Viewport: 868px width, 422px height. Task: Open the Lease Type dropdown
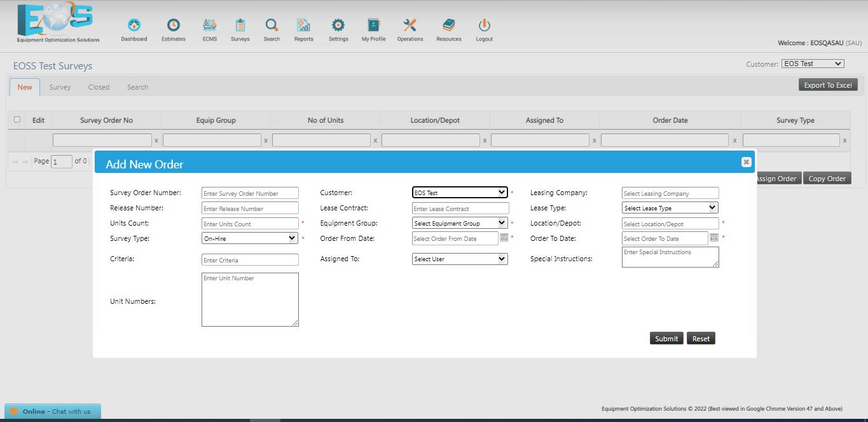670,208
